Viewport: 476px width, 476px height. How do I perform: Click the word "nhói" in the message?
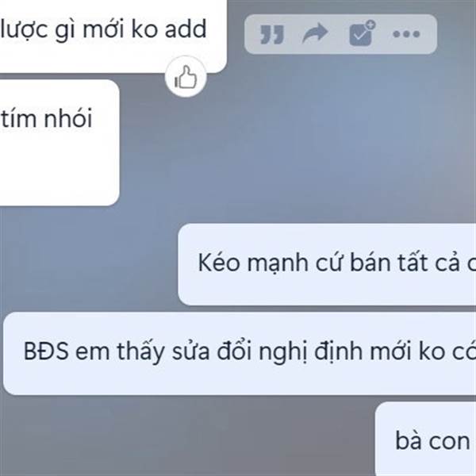pyautogui.click(x=68, y=118)
